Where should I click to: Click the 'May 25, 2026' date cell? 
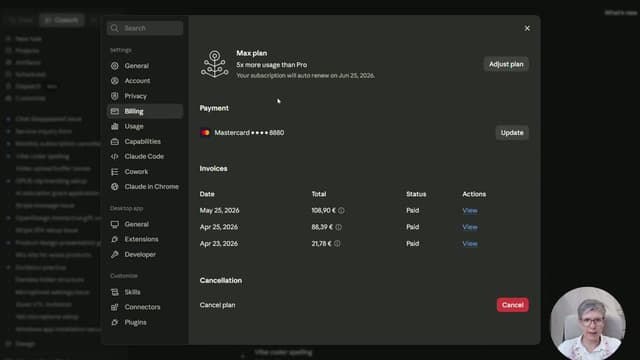point(220,211)
